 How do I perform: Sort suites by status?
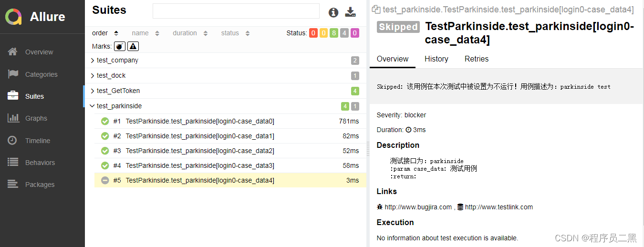(x=235, y=33)
